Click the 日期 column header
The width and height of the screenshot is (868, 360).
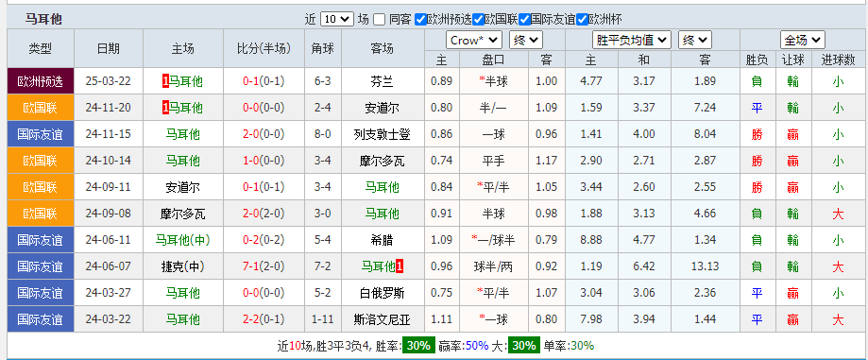click(x=109, y=49)
